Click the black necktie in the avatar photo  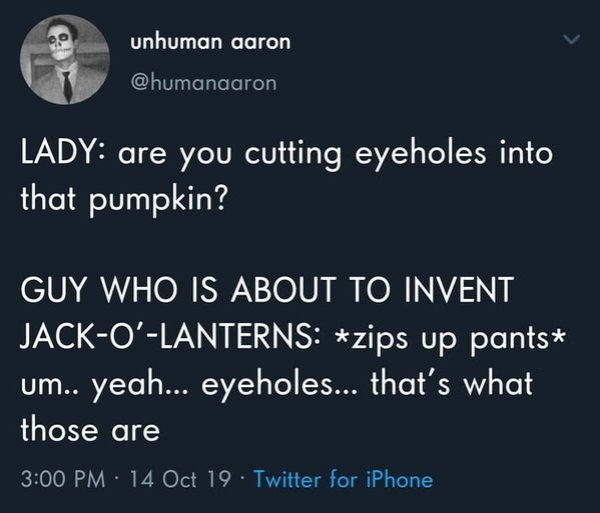click(67, 86)
